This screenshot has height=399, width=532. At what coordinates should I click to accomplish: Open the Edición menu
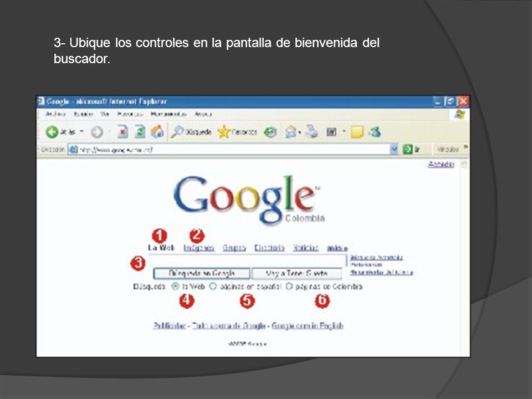(x=84, y=114)
